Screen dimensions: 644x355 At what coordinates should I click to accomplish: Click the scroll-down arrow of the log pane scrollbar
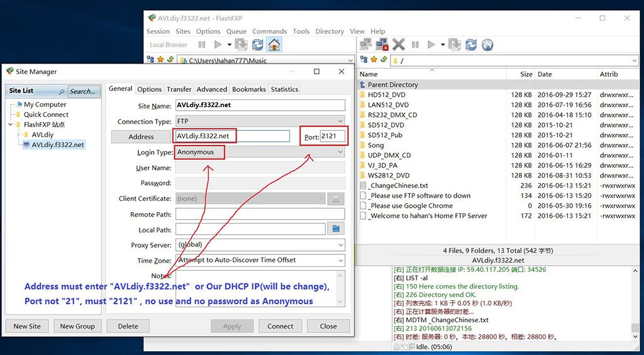635,338
